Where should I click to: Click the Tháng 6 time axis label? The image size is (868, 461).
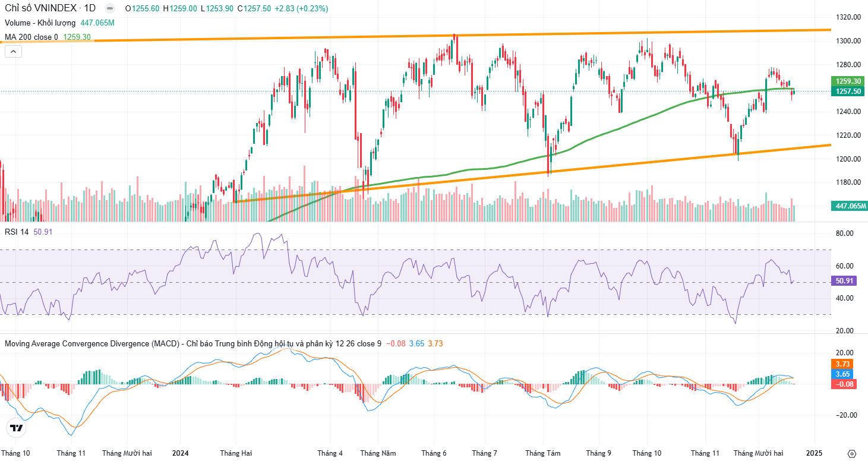coord(434,453)
